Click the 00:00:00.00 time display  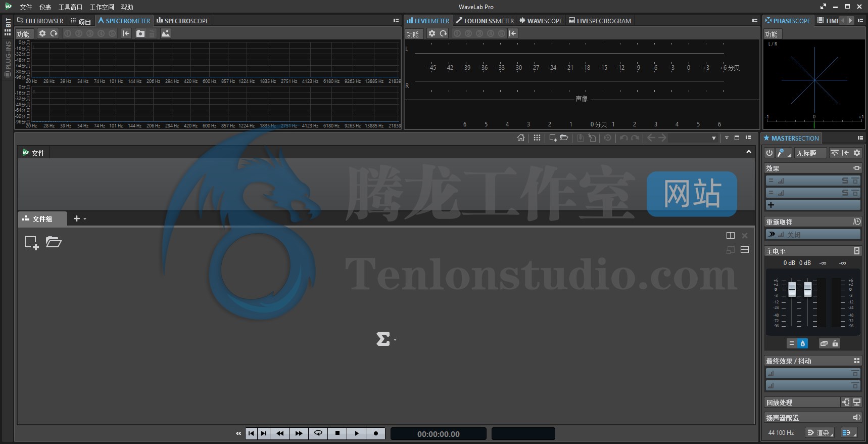pos(439,434)
